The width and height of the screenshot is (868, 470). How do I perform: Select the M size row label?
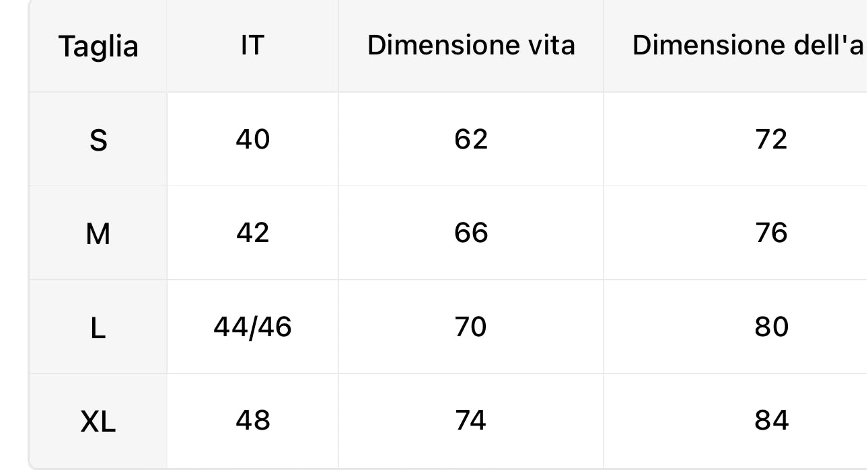98,235
